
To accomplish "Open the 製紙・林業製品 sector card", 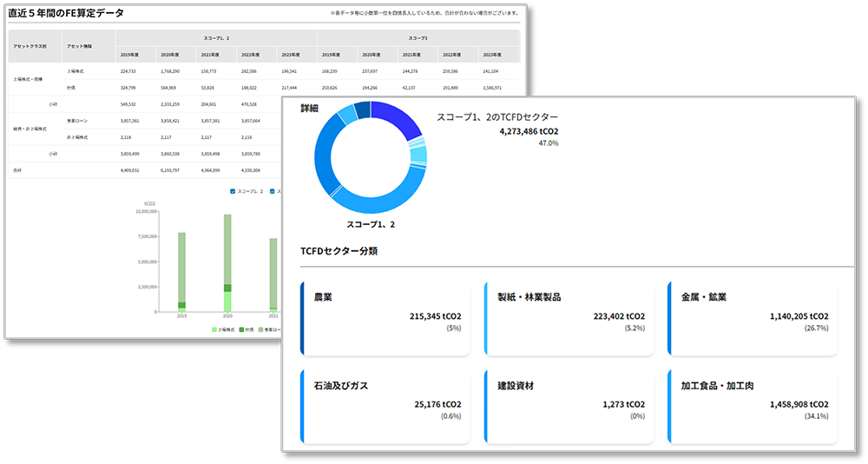I will [568, 318].
